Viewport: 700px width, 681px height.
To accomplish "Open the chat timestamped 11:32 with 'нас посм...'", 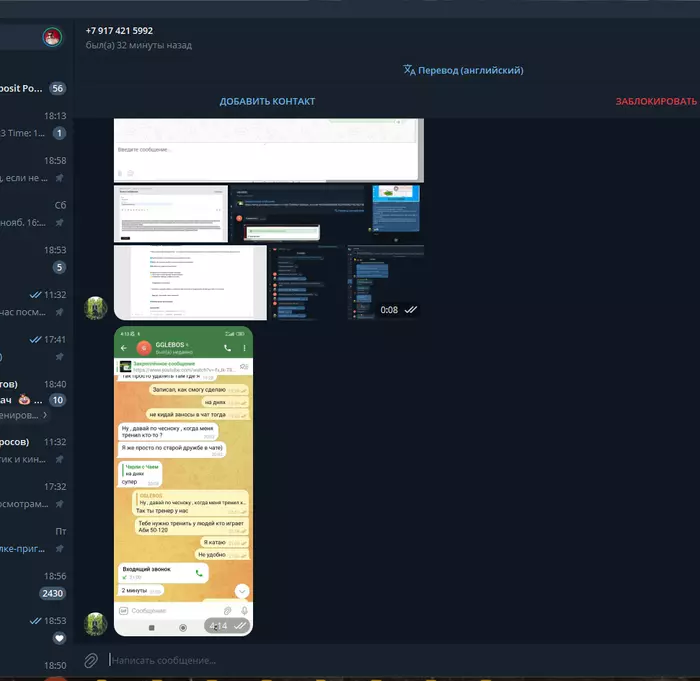I will pos(33,304).
